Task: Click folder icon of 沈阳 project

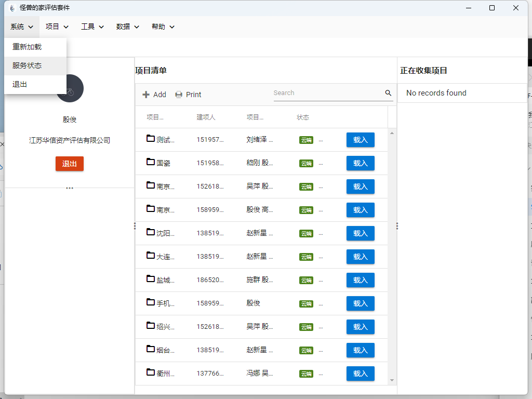Action: pos(151,232)
